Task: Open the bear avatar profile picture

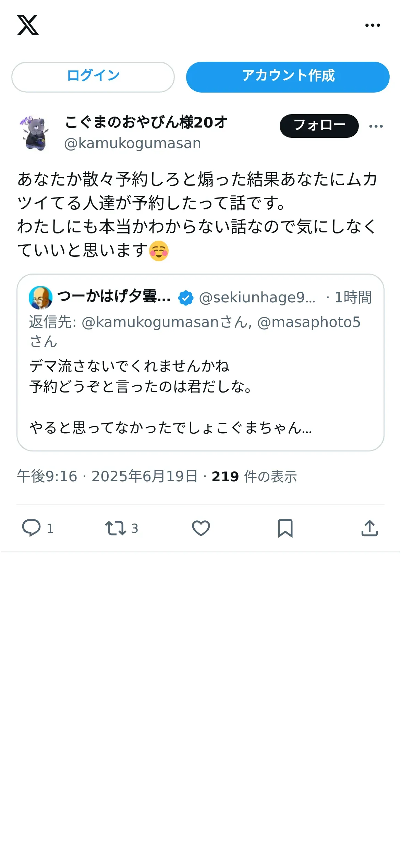Action: coord(34,133)
